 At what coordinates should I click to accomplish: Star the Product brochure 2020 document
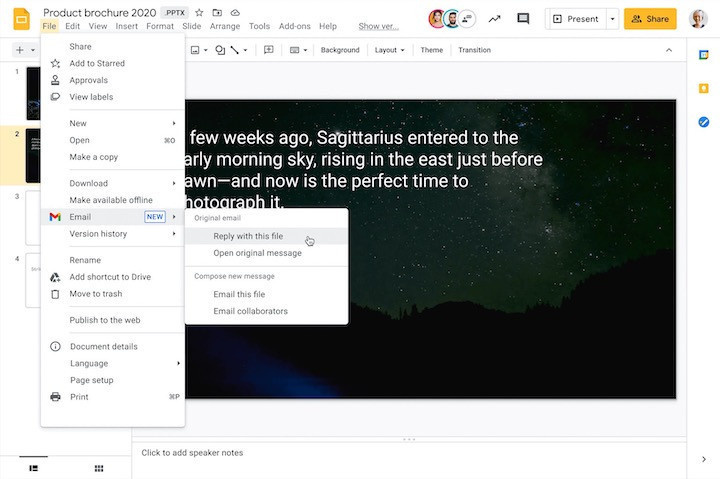coord(199,13)
